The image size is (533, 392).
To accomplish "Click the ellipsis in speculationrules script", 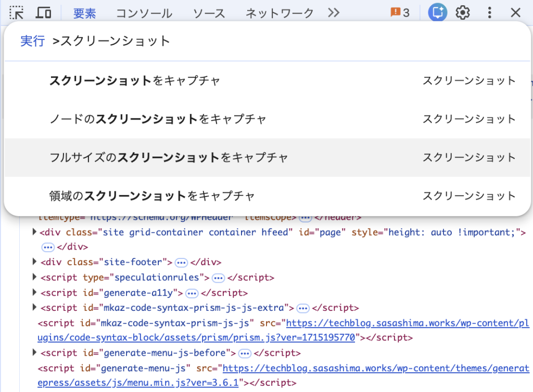I will click(x=218, y=278).
